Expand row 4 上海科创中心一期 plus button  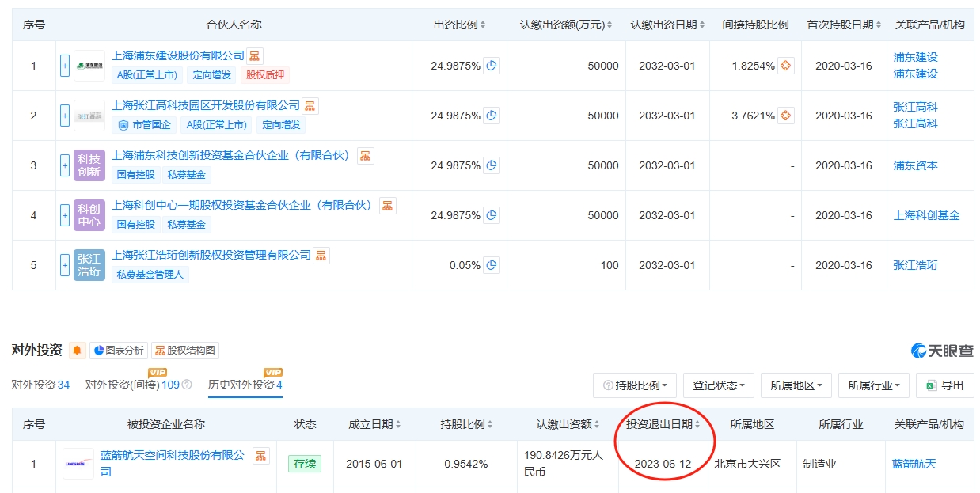pyautogui.click(x=65, y=215)
